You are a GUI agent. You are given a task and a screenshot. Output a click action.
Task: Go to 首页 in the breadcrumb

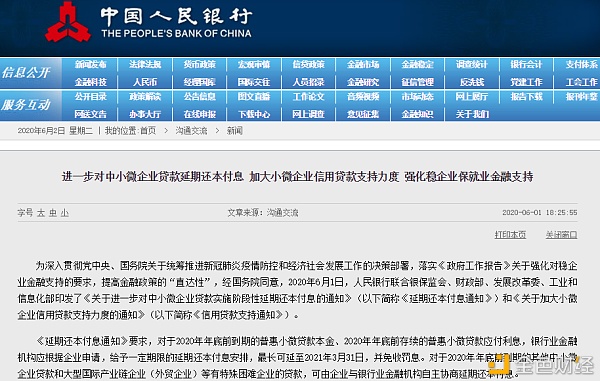tap(148, 131)
